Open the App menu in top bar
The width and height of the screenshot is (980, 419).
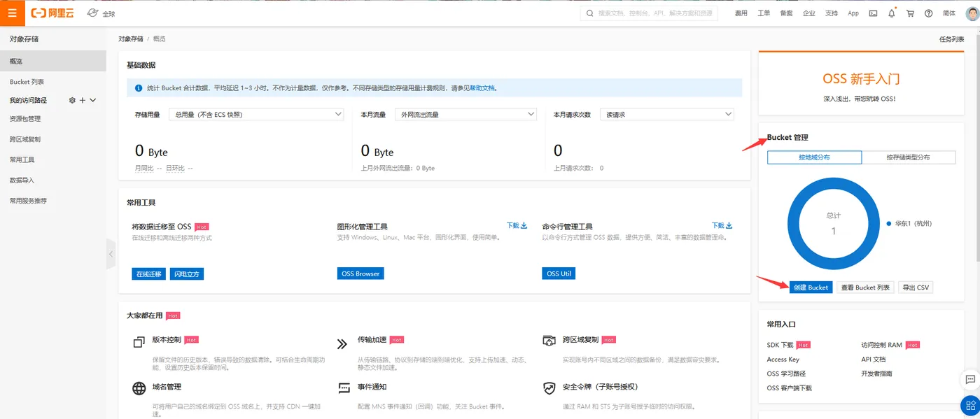click(x=853, y=13)
